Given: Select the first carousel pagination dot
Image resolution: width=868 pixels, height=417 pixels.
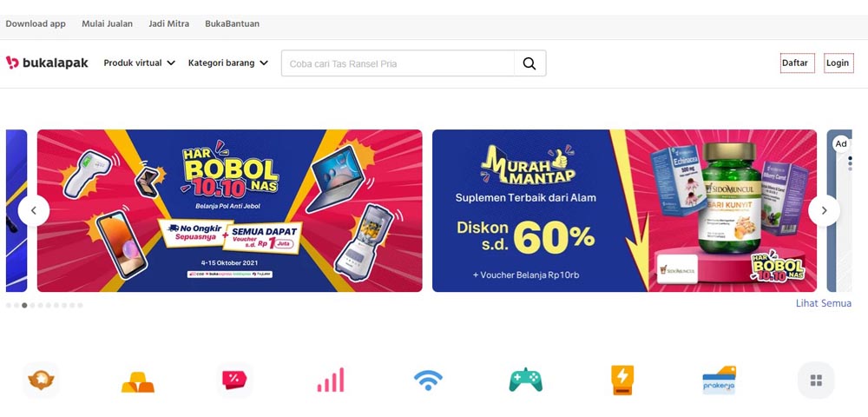Looking at the screenshot, I should (9, 305).
